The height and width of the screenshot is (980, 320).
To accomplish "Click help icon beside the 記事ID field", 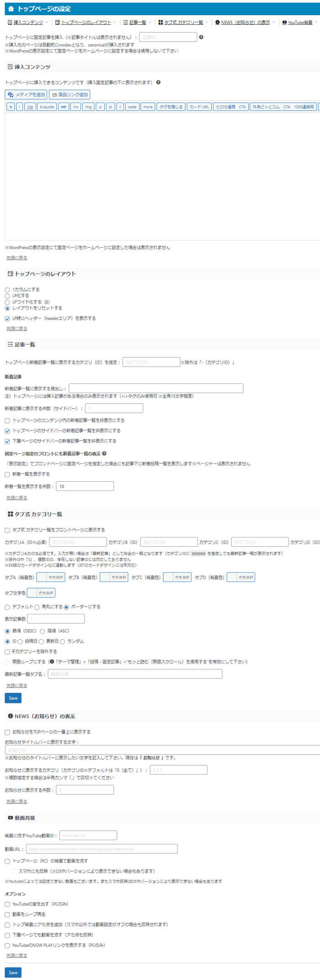I will [x=201, y=37].
